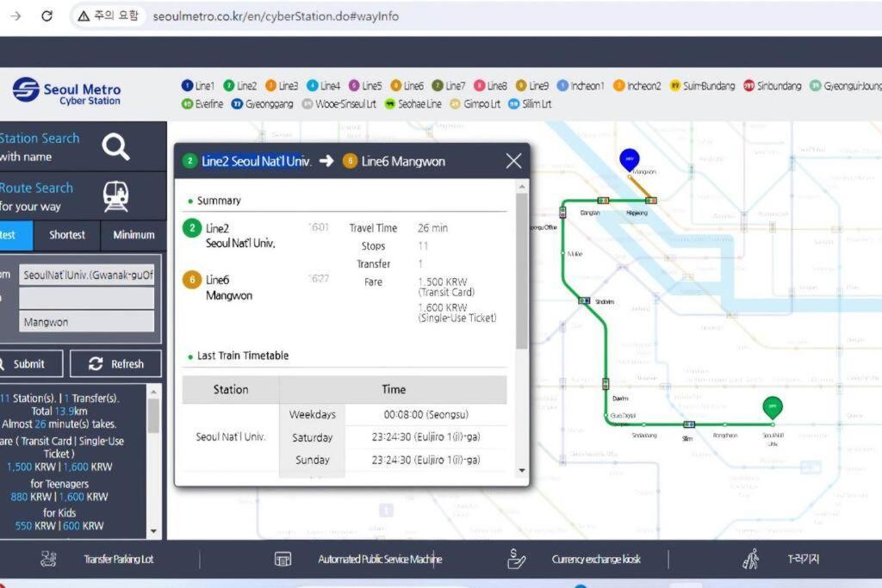Refresh the route search form
This screenshot has width=882, height=588.
pos(116,363)
